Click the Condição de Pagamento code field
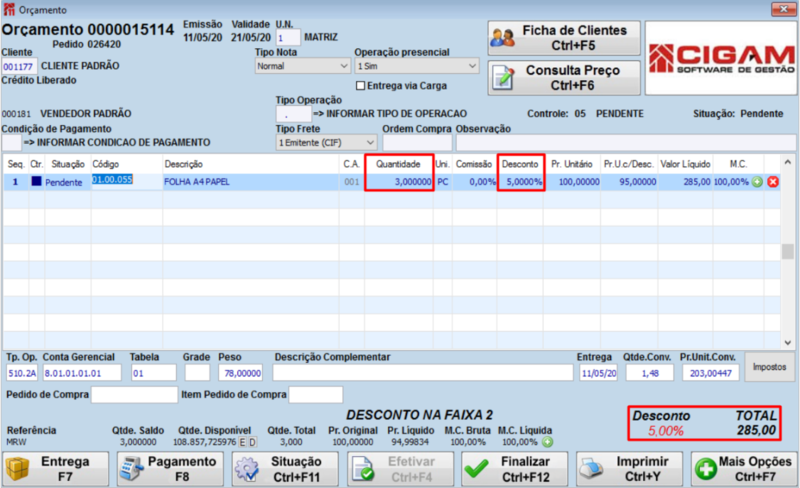 coord(12,142)
